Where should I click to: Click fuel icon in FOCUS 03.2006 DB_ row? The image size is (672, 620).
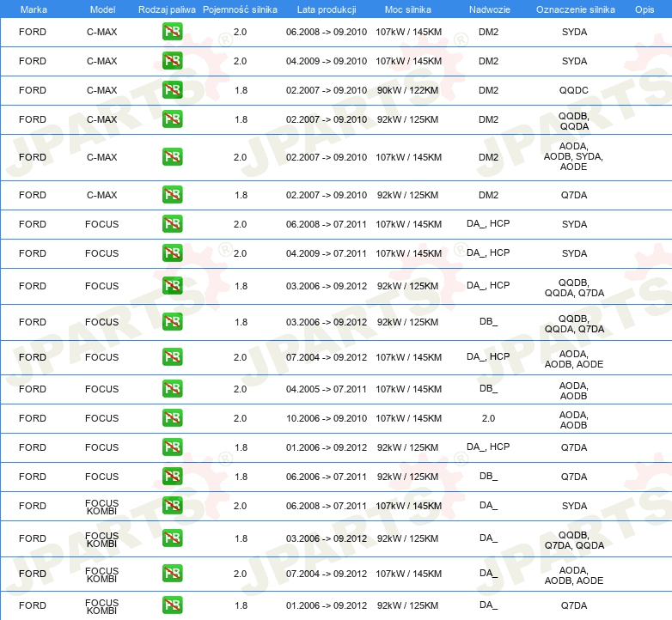pyautogui.click(x=172, y=321)
